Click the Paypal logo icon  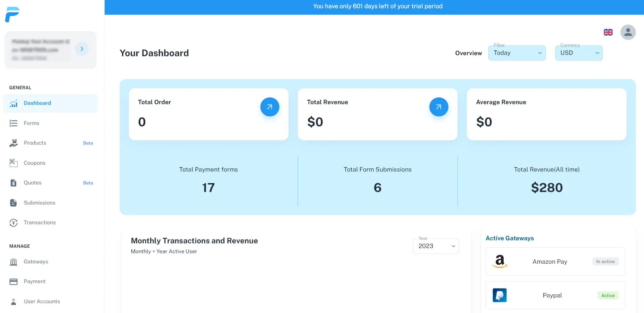500,295
